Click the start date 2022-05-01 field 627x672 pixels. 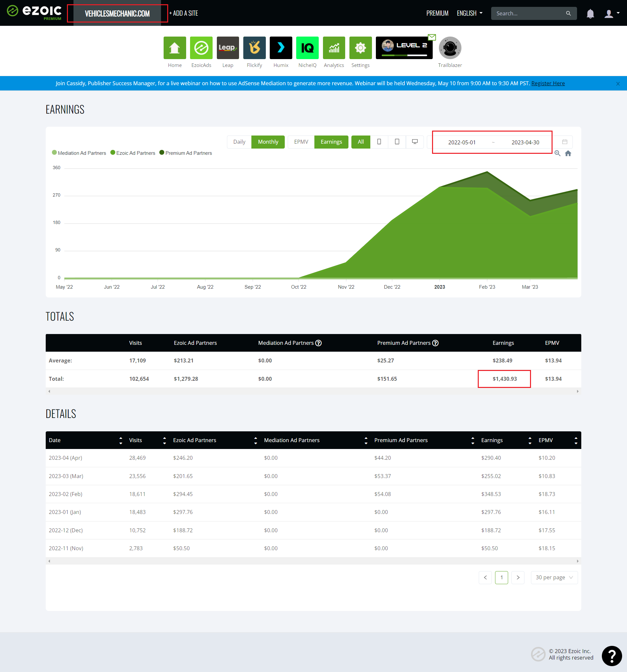click(x=462, y=142)
